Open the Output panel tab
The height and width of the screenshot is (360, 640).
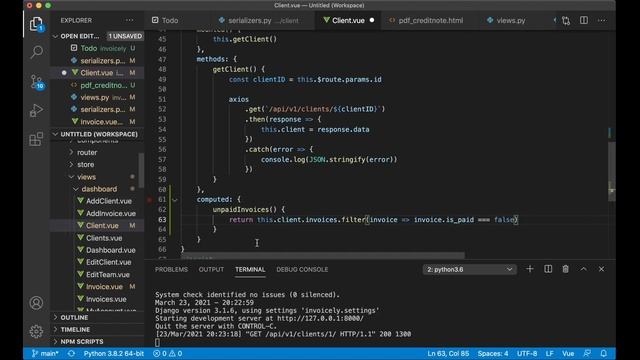[211, 269]
